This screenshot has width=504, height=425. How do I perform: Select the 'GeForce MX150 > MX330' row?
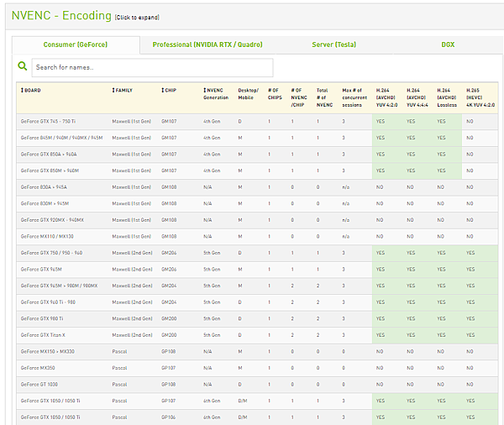[x=257, y=352]
